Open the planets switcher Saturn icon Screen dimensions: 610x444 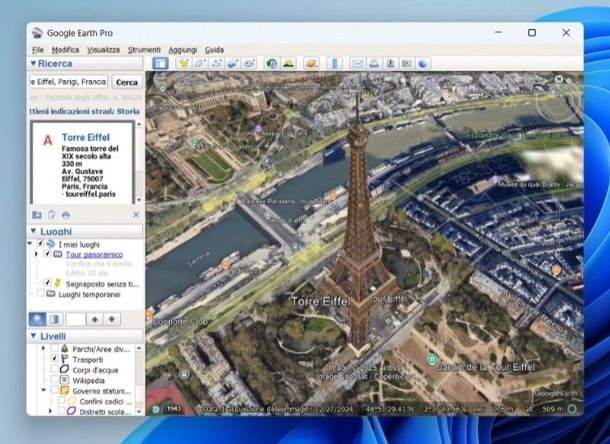coord(312,63)
